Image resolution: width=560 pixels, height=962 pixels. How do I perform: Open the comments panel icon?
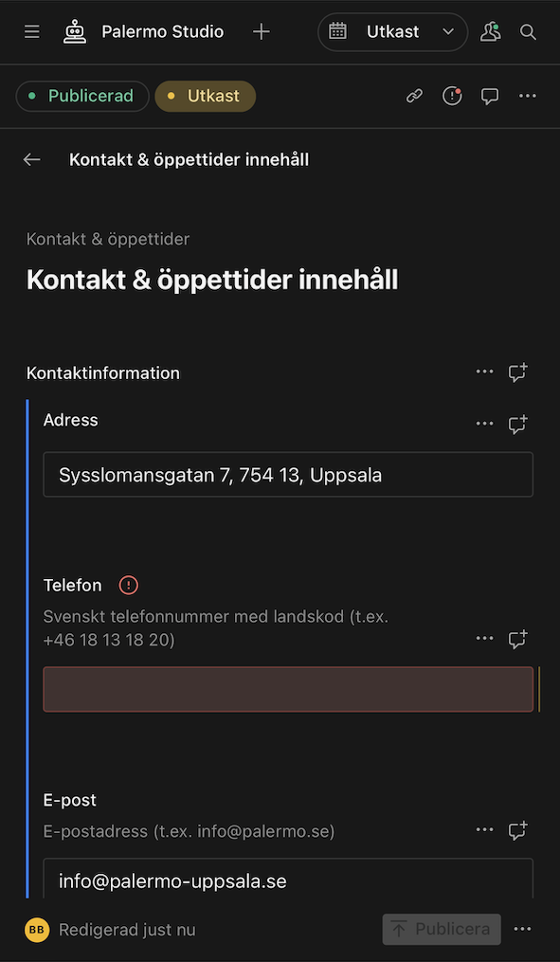(490, 96)
